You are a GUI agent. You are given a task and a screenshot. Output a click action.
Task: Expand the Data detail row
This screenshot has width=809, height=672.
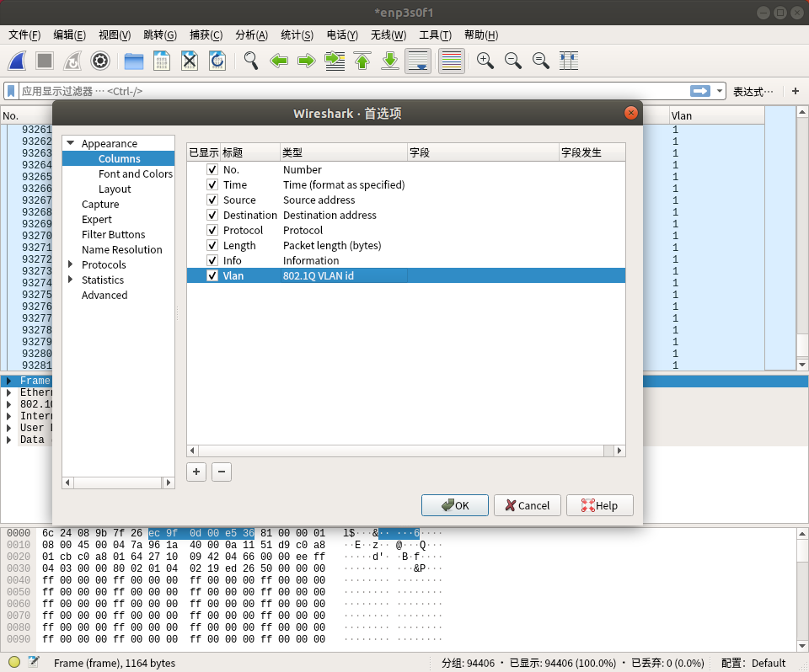pyautogui.click(x=8, y=440)
